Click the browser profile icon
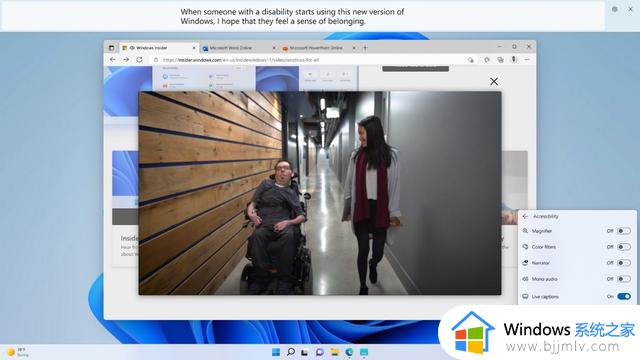This screenshot has height=360, width=640. 514,60
